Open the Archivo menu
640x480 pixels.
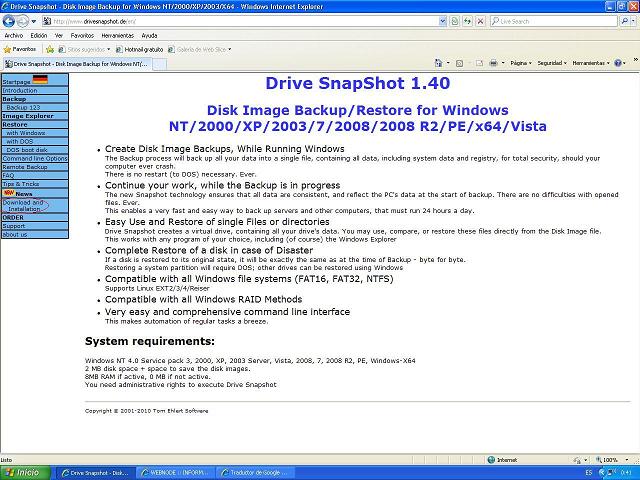pos(14,36)
